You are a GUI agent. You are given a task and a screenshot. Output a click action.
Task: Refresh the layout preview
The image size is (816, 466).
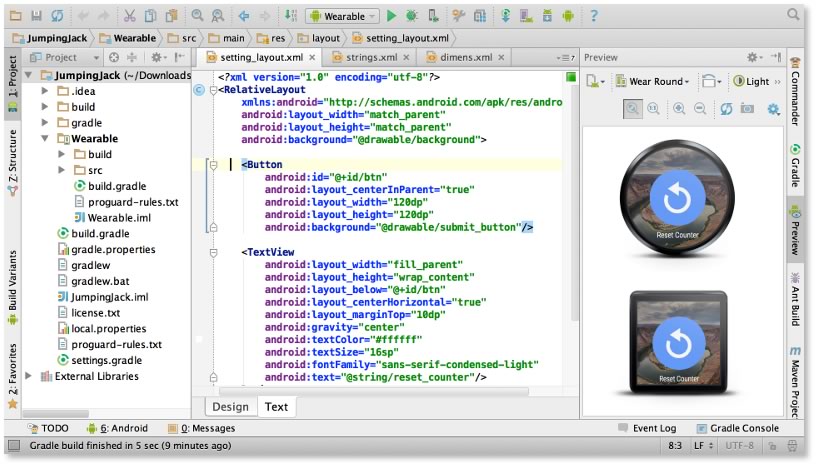(726, 109)
